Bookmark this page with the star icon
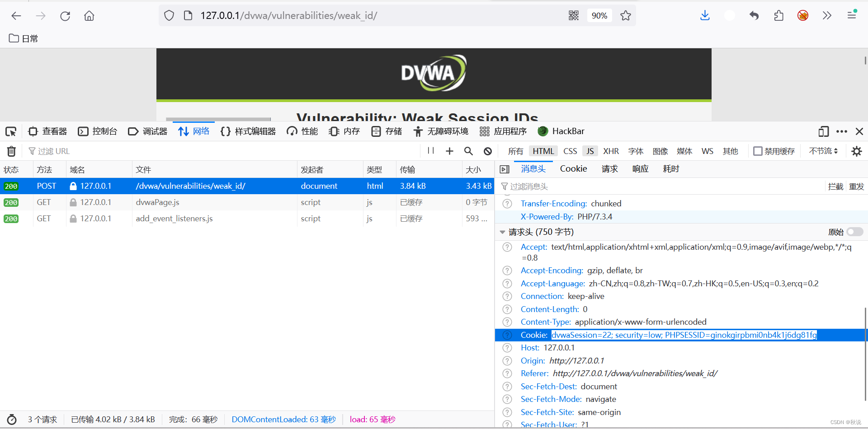 tap(626, 16)
